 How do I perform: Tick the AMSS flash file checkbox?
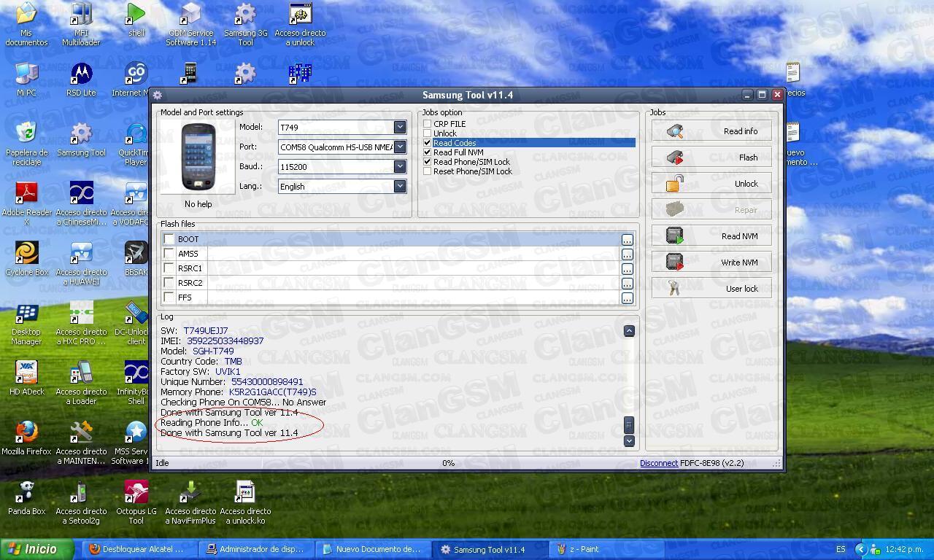coord(169,254)
